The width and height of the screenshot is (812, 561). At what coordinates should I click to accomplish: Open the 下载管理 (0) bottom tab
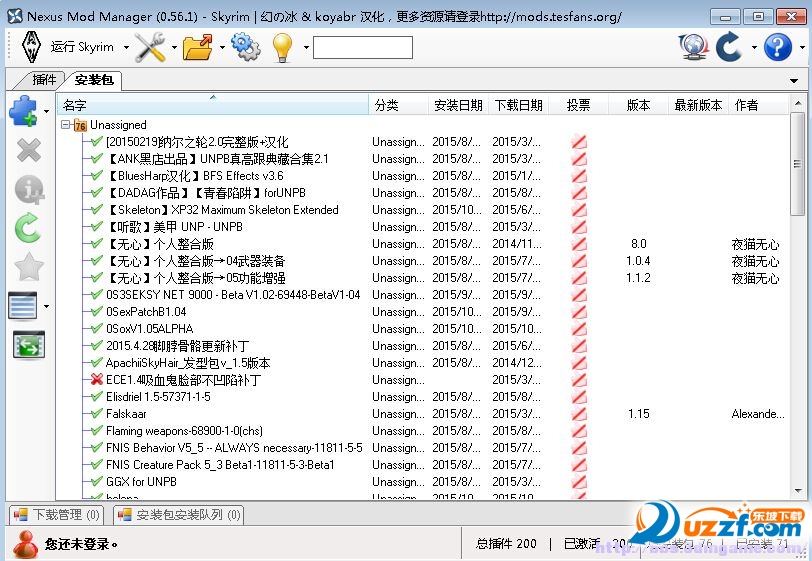pyautogui.click(x=57, y=514)
